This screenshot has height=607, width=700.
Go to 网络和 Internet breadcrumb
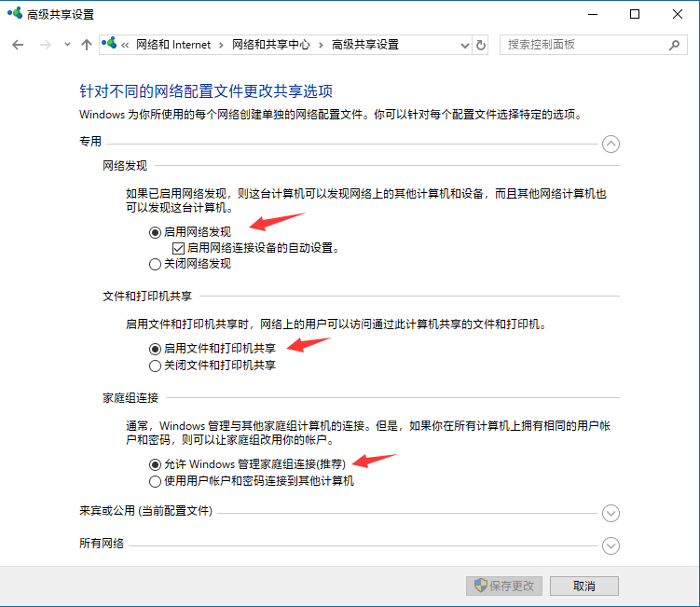pyautogui.click(x=173, y=45)
